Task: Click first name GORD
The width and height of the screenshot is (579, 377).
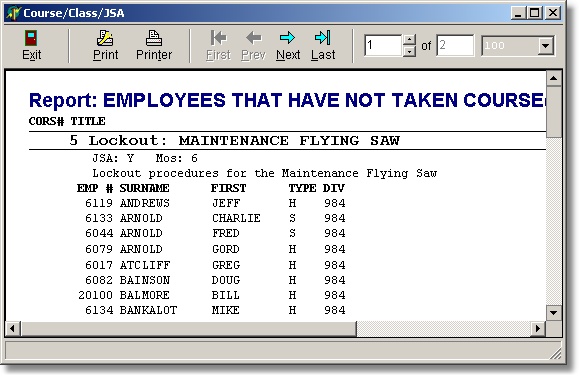Action: pos(226,250)
